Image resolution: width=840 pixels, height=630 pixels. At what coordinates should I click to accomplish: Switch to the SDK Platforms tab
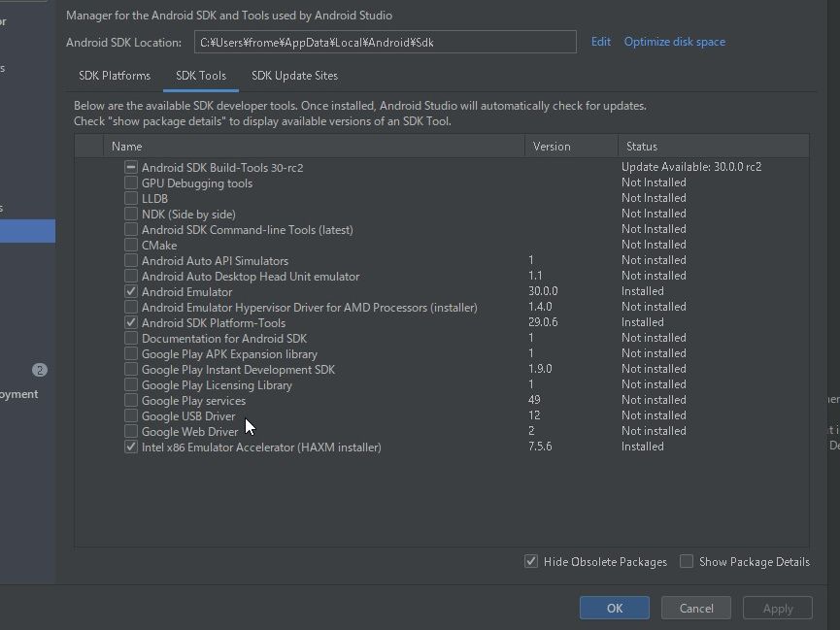pos(115,76)
